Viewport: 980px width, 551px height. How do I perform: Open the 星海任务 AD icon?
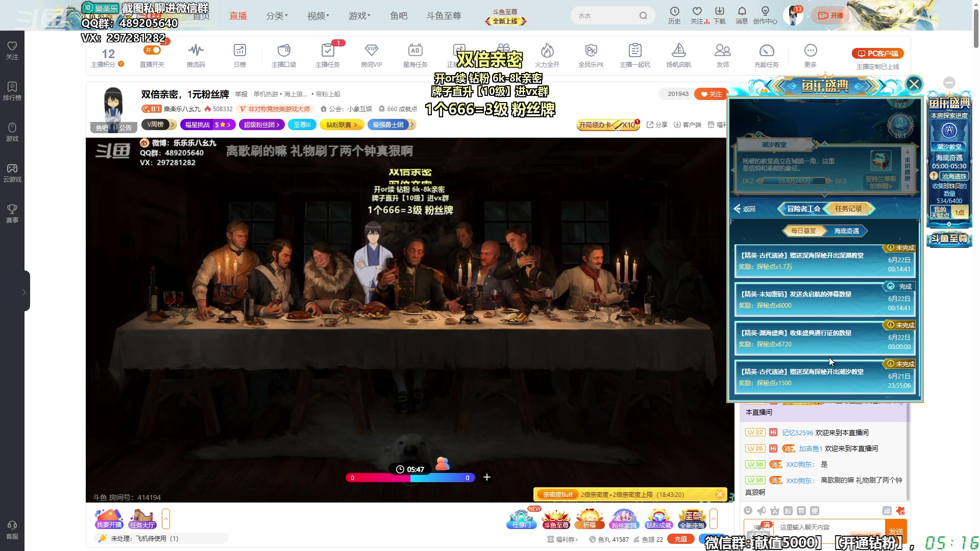coord(415,55)
